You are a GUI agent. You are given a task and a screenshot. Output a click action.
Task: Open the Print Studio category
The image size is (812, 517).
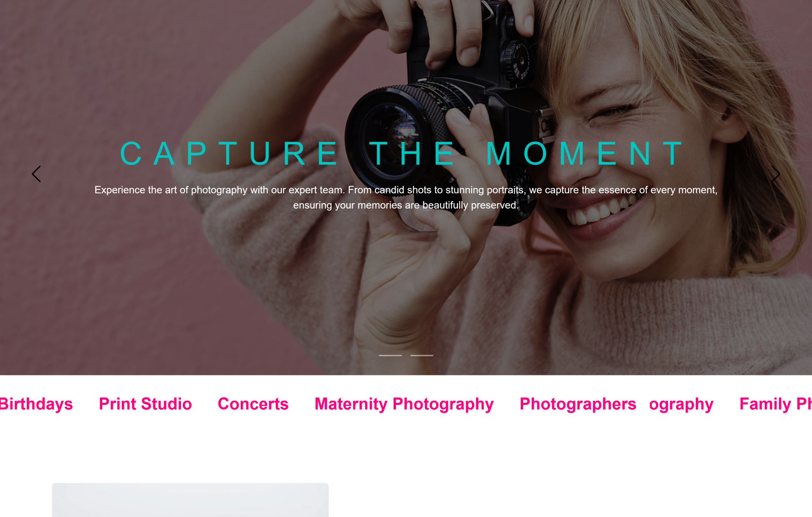[x=145, y=404]
